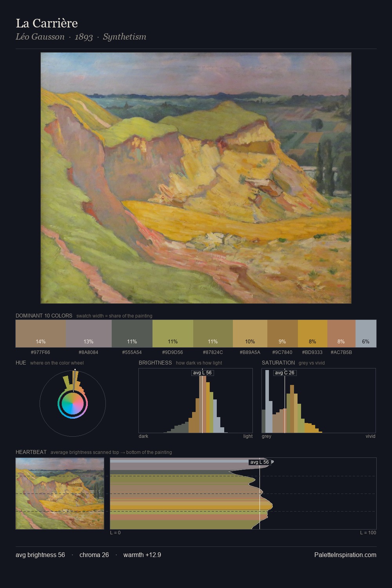Click the title 'La Carrière'
The image size is (392, 588).
tap(47, 24)
